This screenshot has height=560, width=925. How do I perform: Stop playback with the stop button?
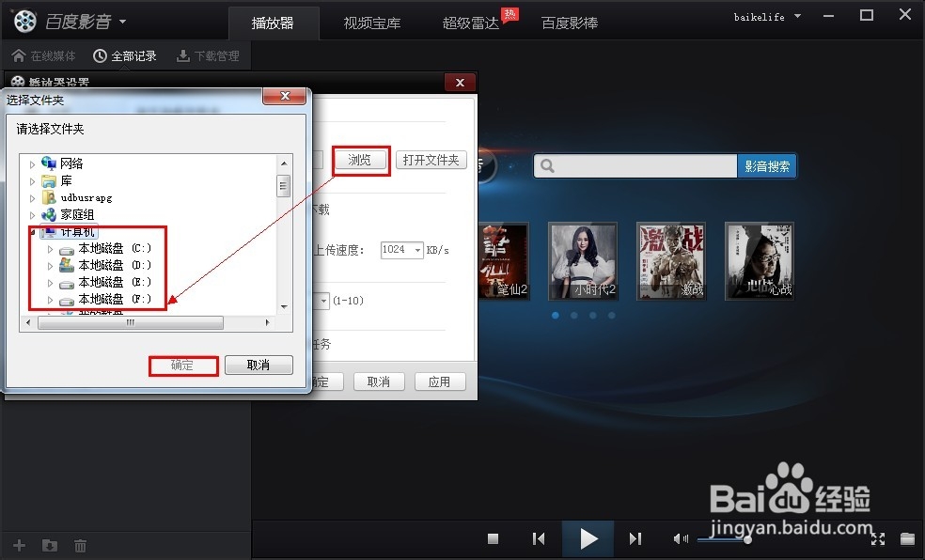(x=494, y=538)
